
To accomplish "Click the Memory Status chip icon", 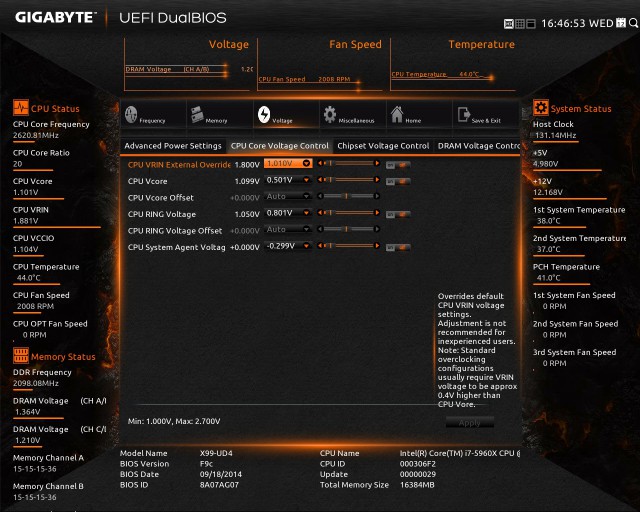I will pos(20,356).
